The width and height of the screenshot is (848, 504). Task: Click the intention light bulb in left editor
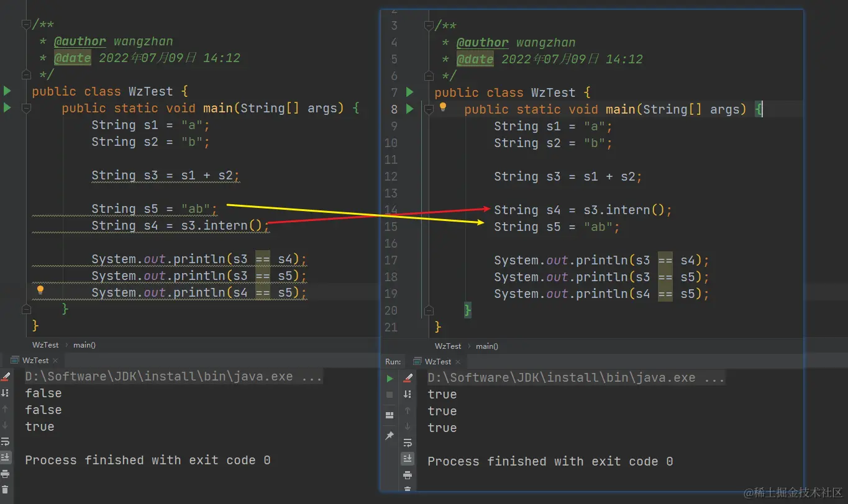pyautogui.click(x=40, y=290)
